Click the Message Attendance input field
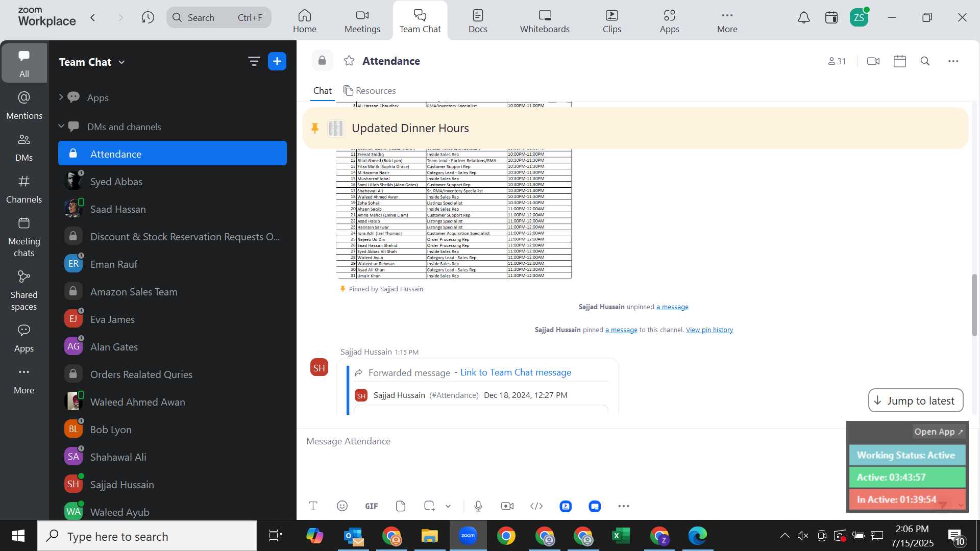The image size is (980, 551). (572, 441)
